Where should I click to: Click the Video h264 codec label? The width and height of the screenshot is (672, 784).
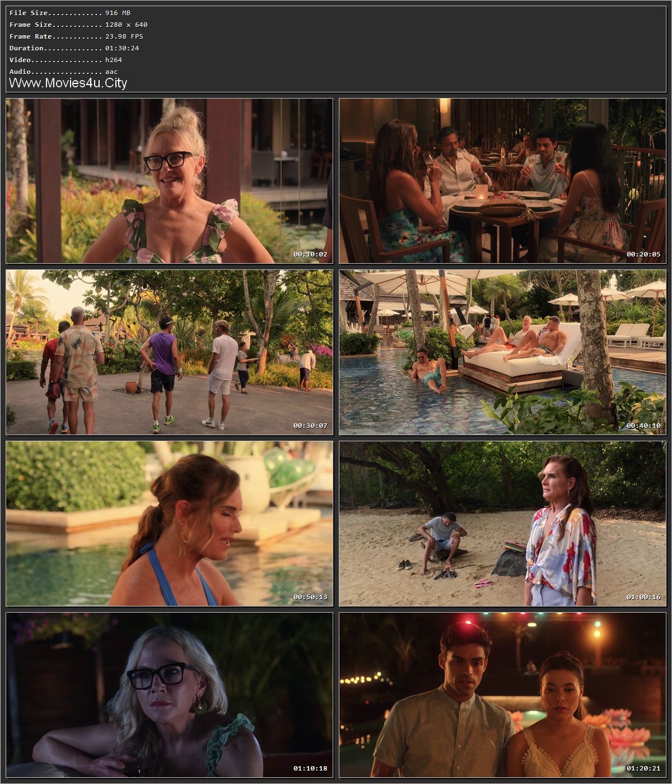click(62, 59)
